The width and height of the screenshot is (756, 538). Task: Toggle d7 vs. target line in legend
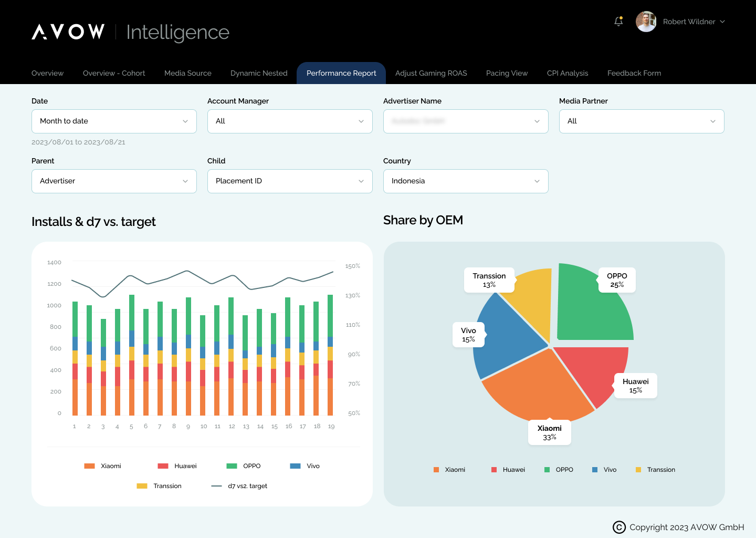click(239, 486)
